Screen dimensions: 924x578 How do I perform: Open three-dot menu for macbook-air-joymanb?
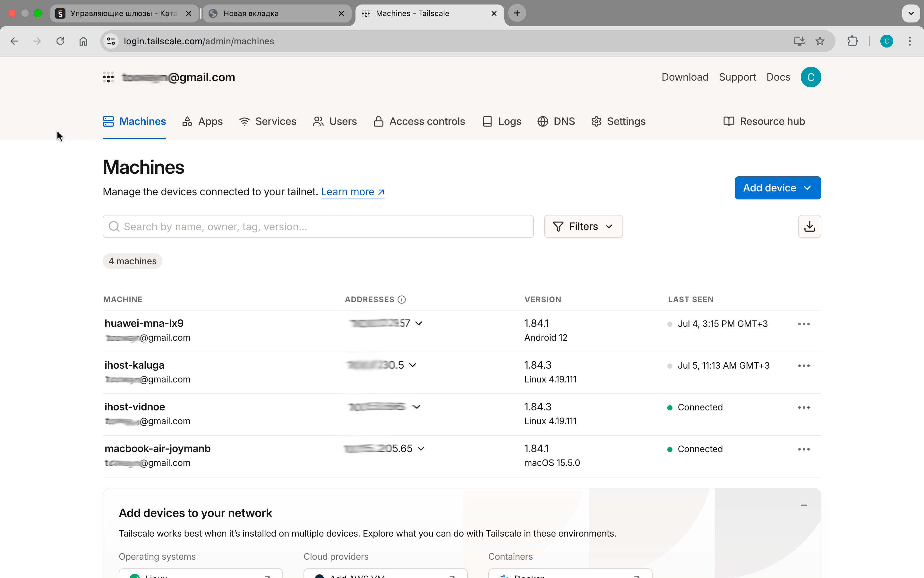point(804,449)
